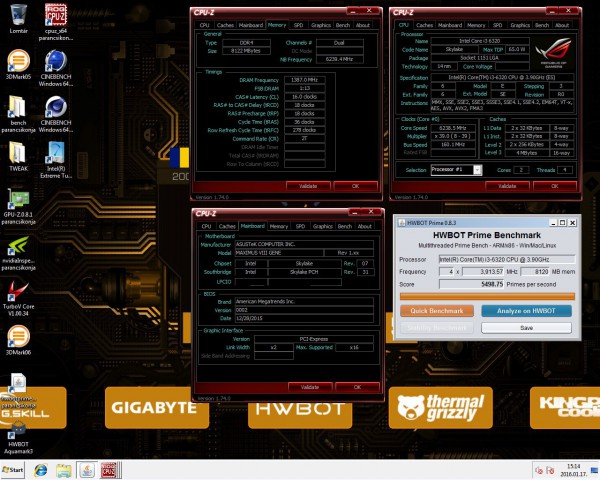Viewport: 600px width, 480px height.
Task: Select the Core Speed value in CPU-Z
Action: point(453,128)
